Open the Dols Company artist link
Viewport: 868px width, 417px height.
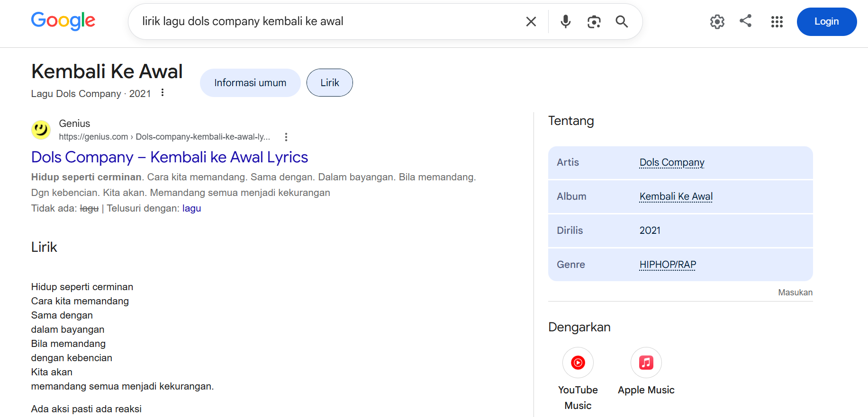672,162
